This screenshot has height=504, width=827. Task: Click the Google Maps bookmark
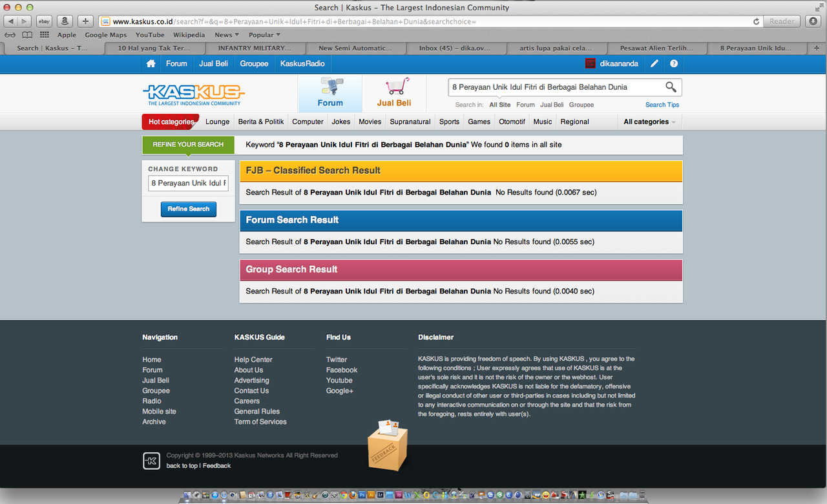click(x=106, y=35)
